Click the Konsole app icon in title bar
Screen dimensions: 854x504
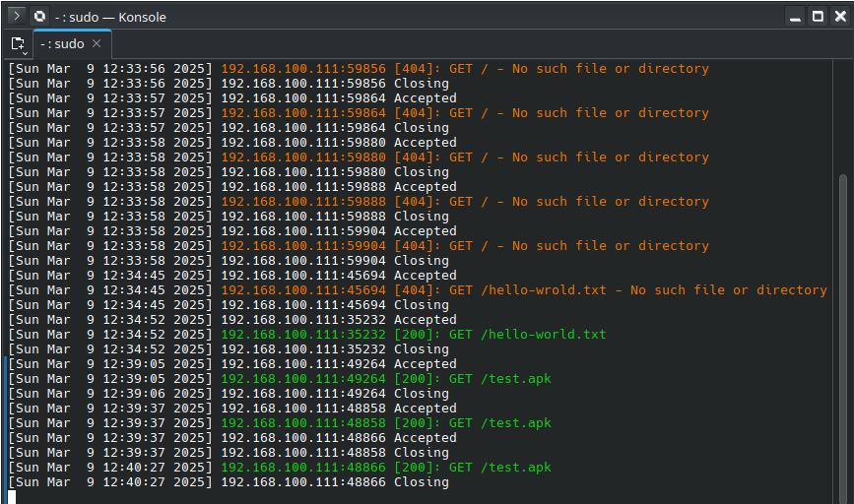pos(39,17)
